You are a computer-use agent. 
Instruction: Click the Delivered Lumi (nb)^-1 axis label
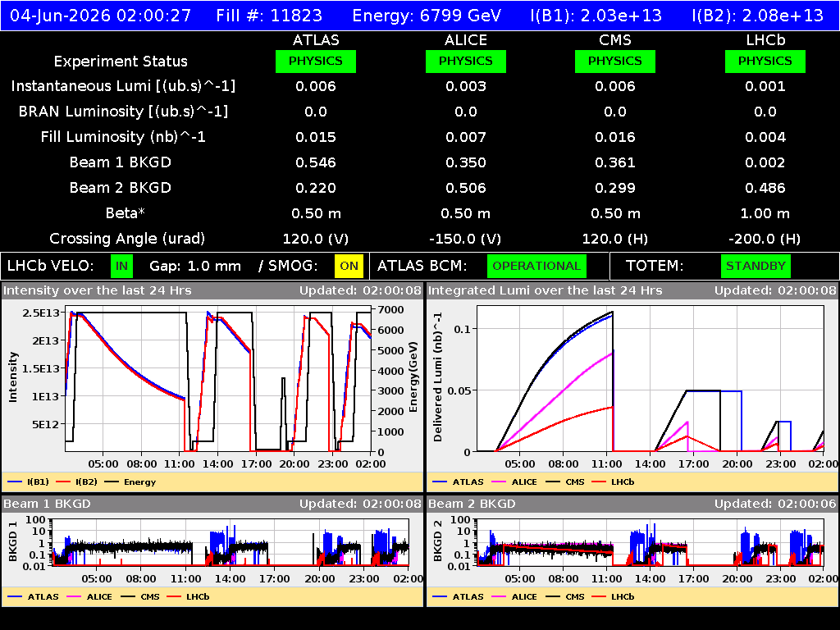pyautogui.click(x=438, y=377)
